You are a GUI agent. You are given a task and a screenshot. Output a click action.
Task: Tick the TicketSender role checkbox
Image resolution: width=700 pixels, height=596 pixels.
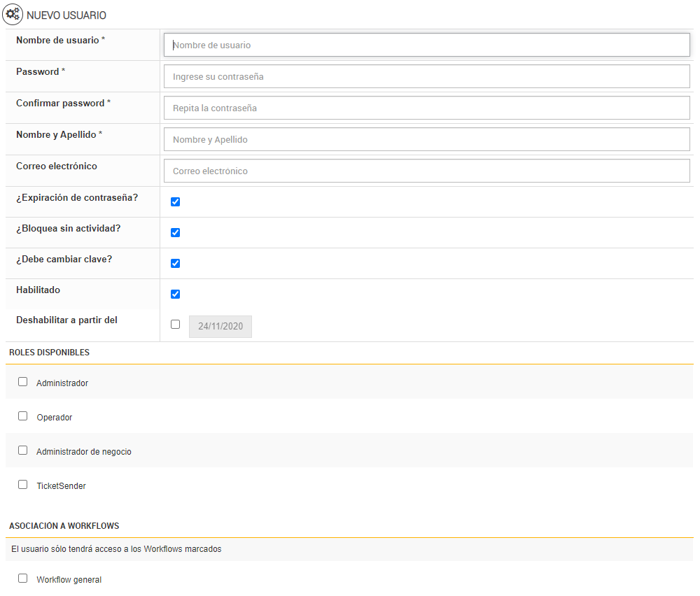(x=23, y=484)
